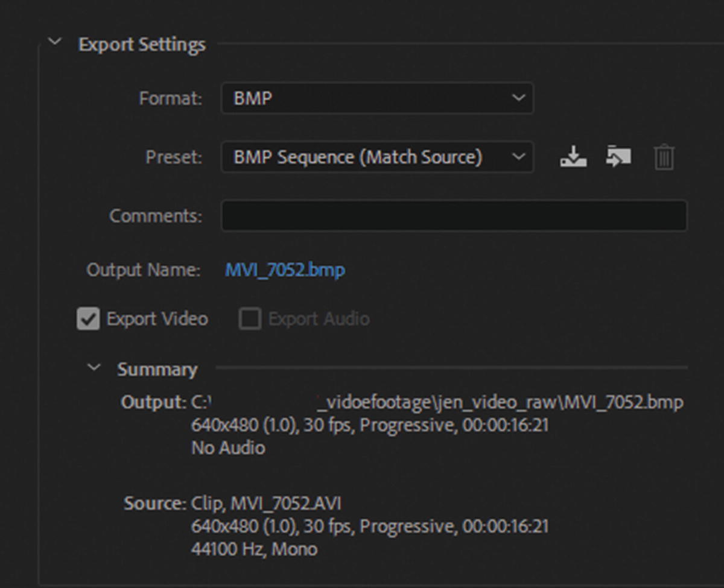Click the Output Name label

click(143, 270)
